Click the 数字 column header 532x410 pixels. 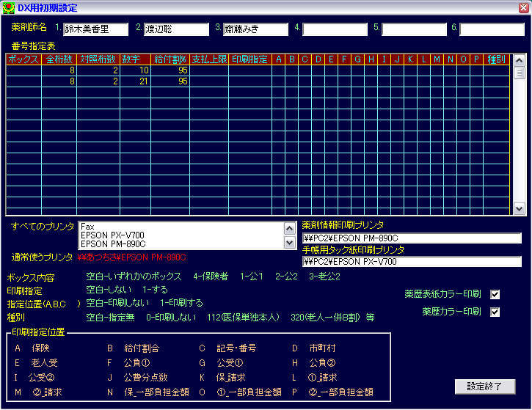(135, 59)
